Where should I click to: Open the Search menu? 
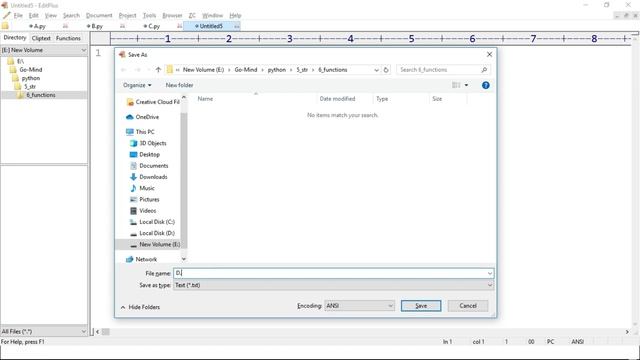coord(71,16)
